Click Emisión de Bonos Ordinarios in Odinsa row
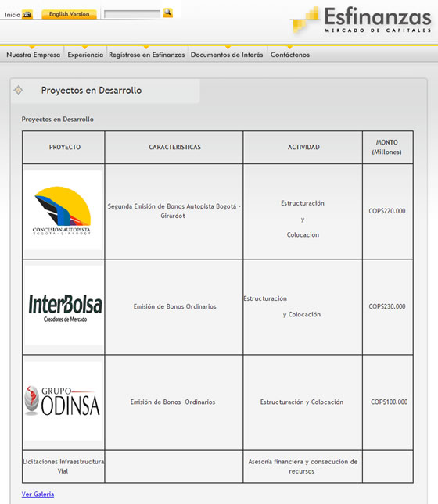Image resolution: width=438 pixels, height=504 pixels. 173,402
